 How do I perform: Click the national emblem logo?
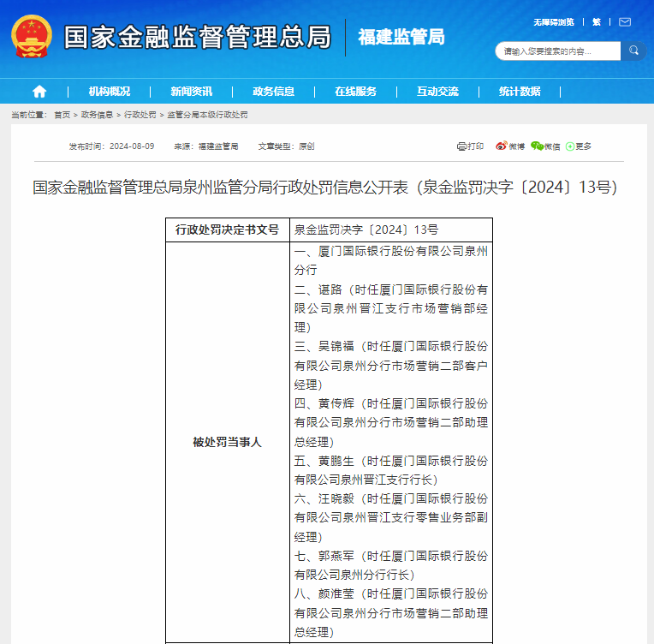[32, 36]
